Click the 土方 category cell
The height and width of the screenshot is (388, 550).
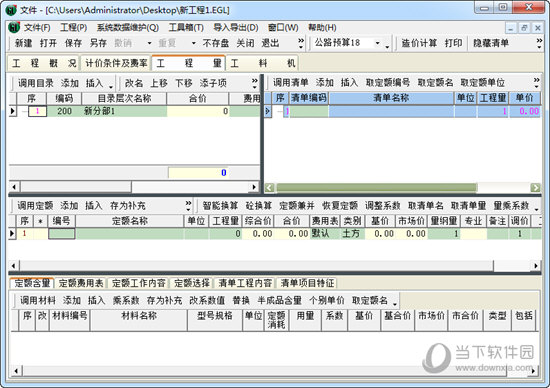[x=352, y=234]
